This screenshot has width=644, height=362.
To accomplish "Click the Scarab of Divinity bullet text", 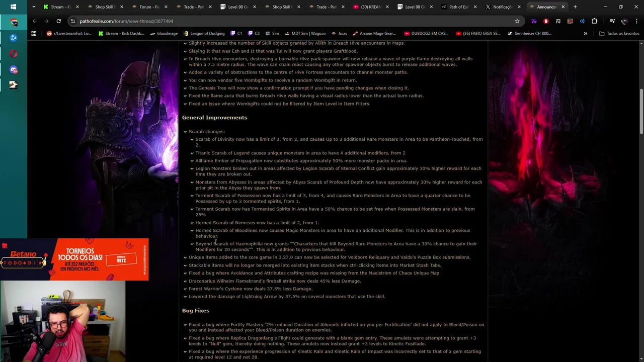I will click(339, 142).
